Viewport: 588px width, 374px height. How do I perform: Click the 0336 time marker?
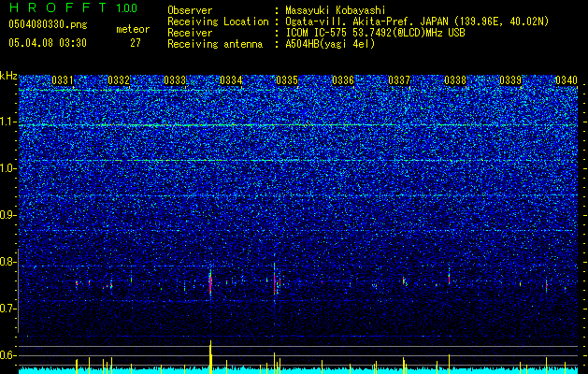[x=343, y=80]
